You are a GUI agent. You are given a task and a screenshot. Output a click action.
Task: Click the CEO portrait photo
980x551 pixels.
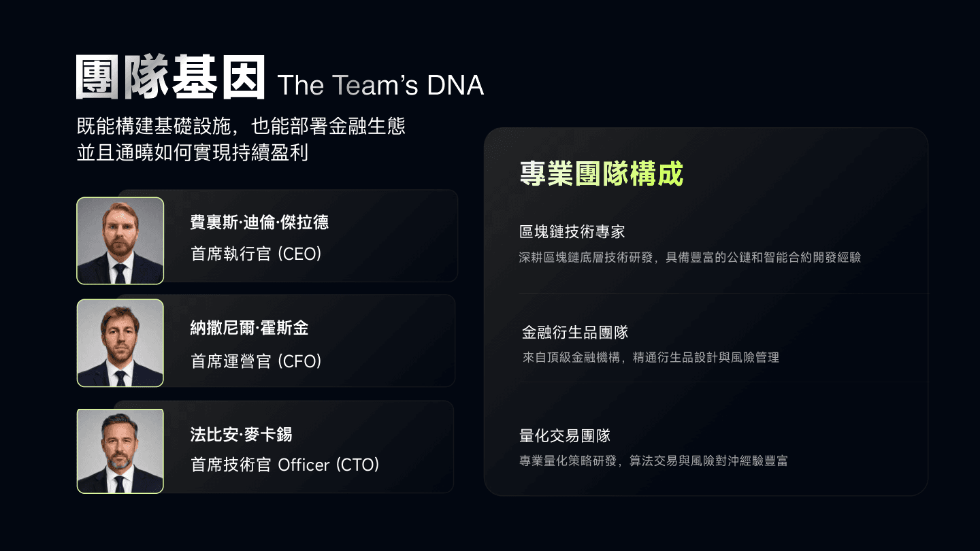120,241
